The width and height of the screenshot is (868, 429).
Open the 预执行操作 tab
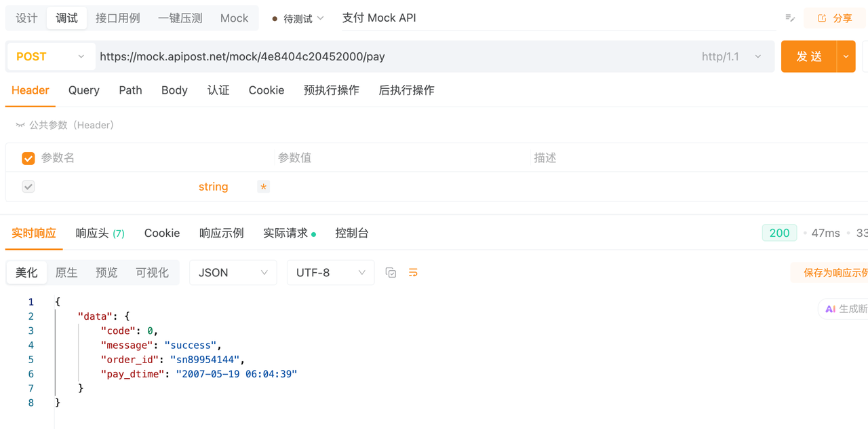pyautogui.click(x=332, y=90)
